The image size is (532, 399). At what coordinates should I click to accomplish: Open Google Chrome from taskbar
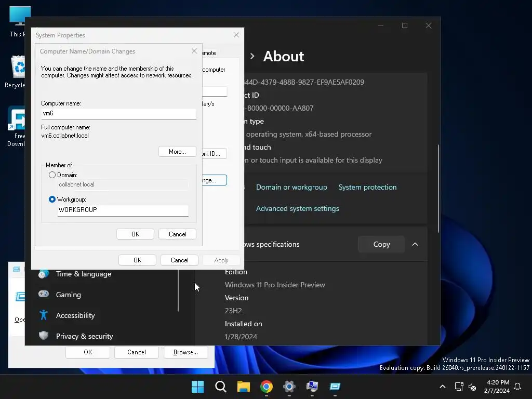point(267,387)
